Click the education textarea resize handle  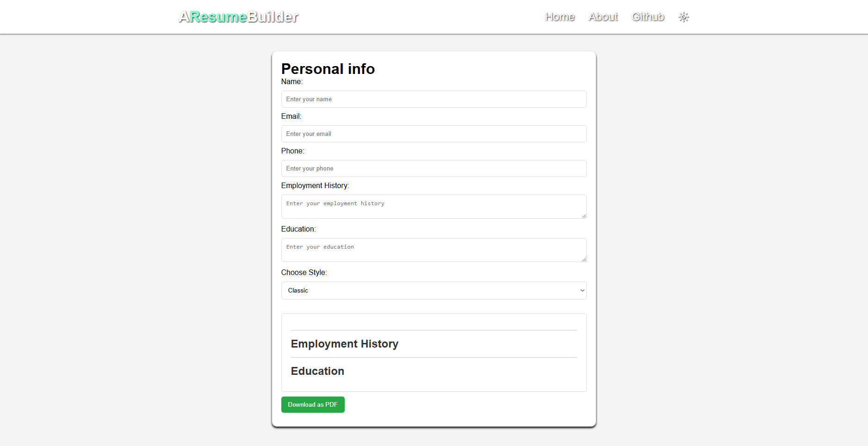click(x=584, y=259)
